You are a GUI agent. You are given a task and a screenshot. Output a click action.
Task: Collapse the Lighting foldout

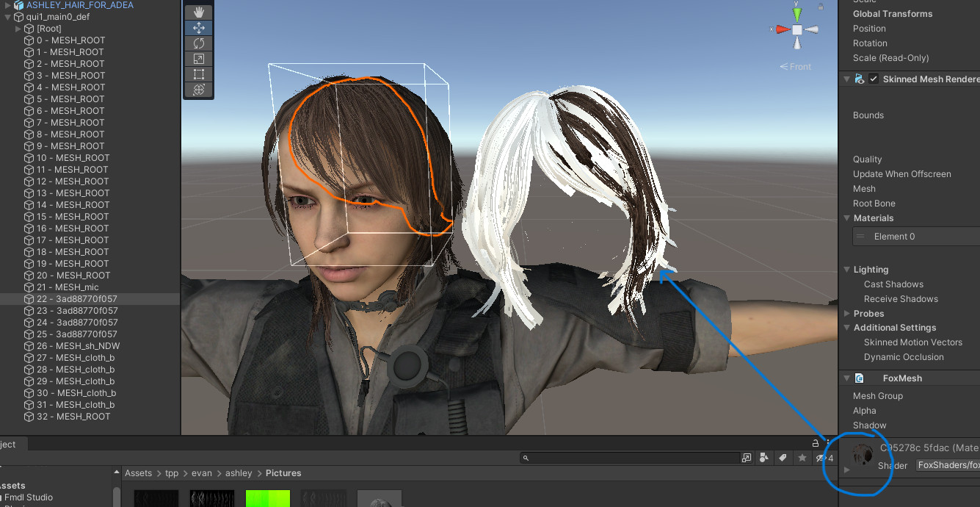(846, 270)
